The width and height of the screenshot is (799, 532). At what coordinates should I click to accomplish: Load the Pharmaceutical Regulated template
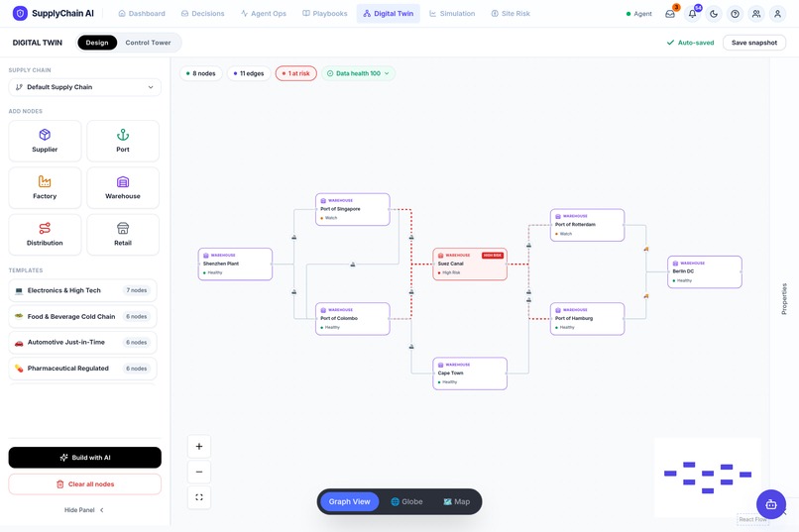click(x=82, y=369)
